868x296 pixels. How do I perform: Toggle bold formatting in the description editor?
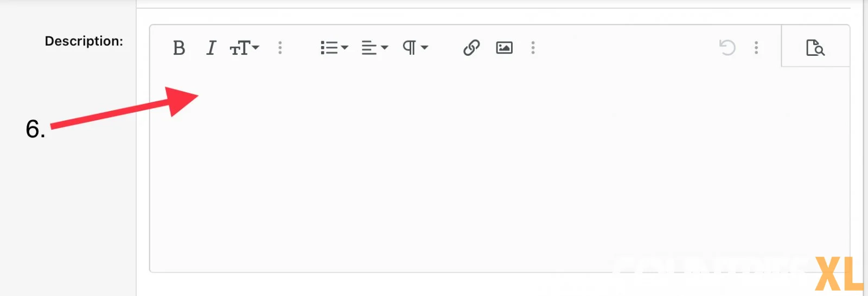pyautogui.click(x=179, y=48)
